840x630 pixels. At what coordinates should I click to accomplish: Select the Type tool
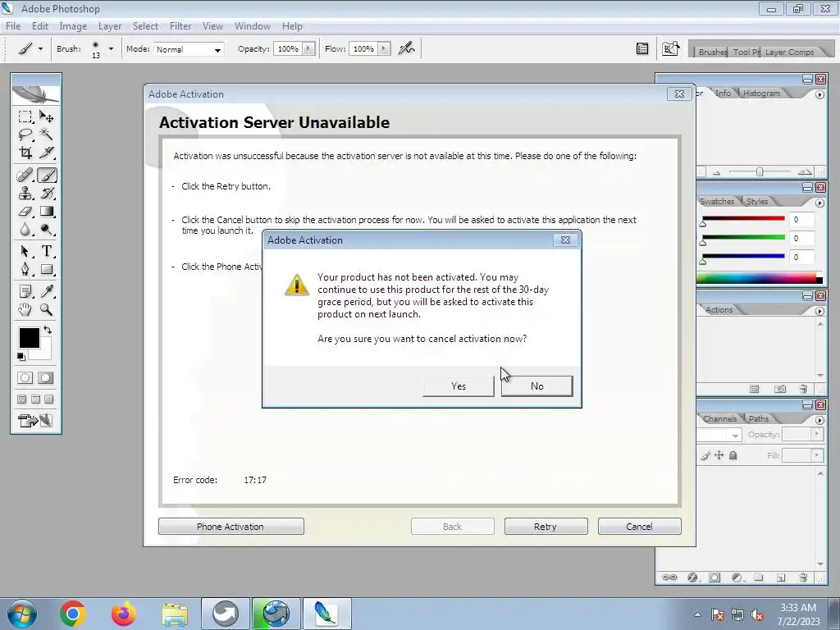(47, 251)
